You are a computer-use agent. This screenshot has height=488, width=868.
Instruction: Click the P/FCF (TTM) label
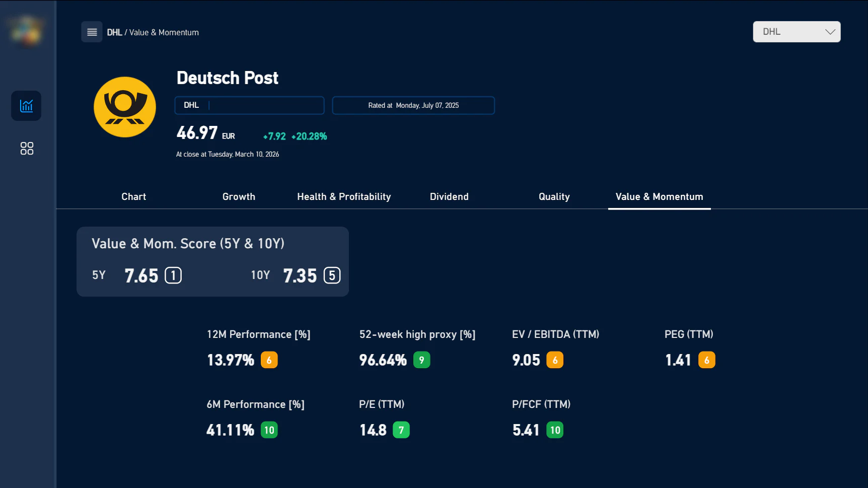(541, 404)
